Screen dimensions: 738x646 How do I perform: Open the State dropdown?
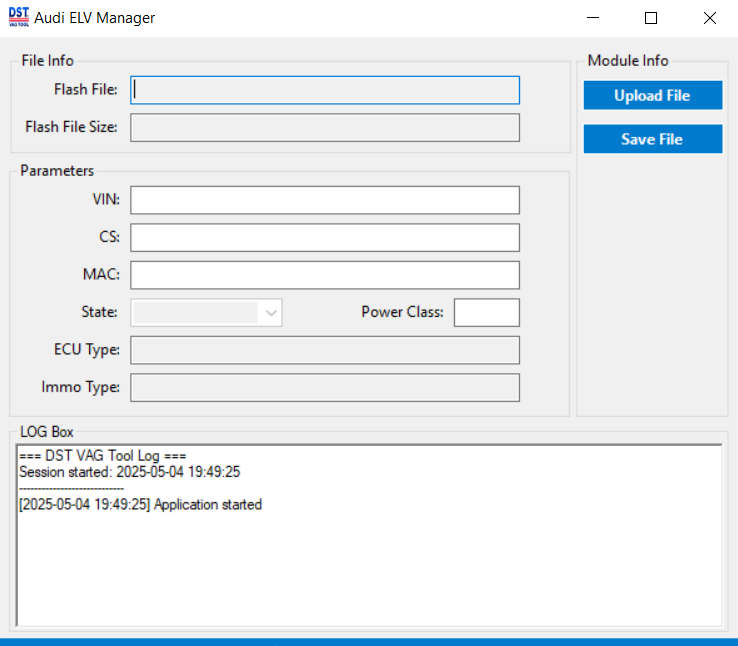206,312
